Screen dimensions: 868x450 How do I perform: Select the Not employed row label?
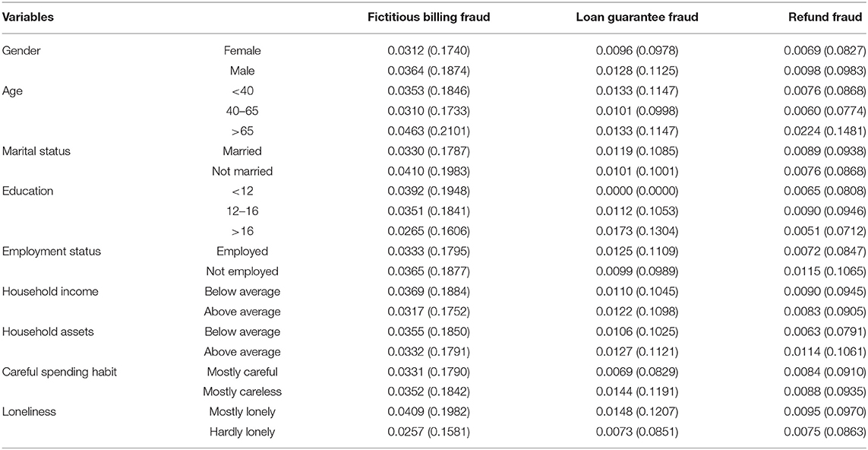pyautogui.click(x=242, y=271)
